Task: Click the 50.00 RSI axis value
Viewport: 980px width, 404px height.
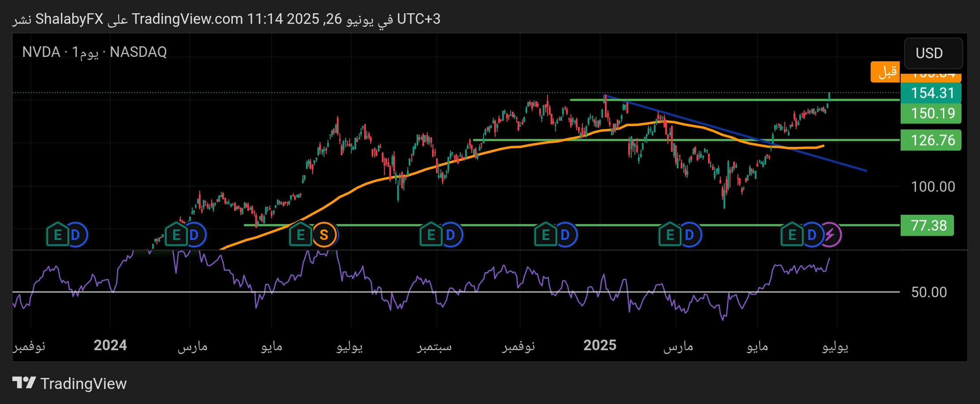Action: pos(929,292)
